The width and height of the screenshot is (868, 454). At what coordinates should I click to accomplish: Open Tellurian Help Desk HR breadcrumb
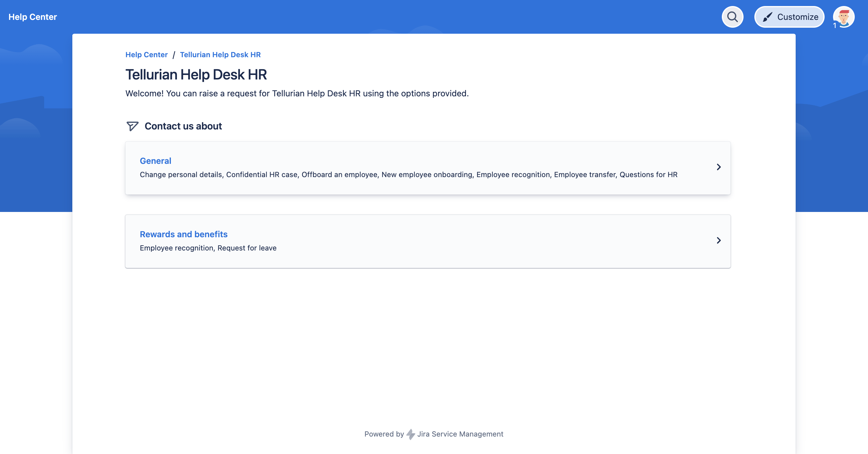[x=220, y=54]
